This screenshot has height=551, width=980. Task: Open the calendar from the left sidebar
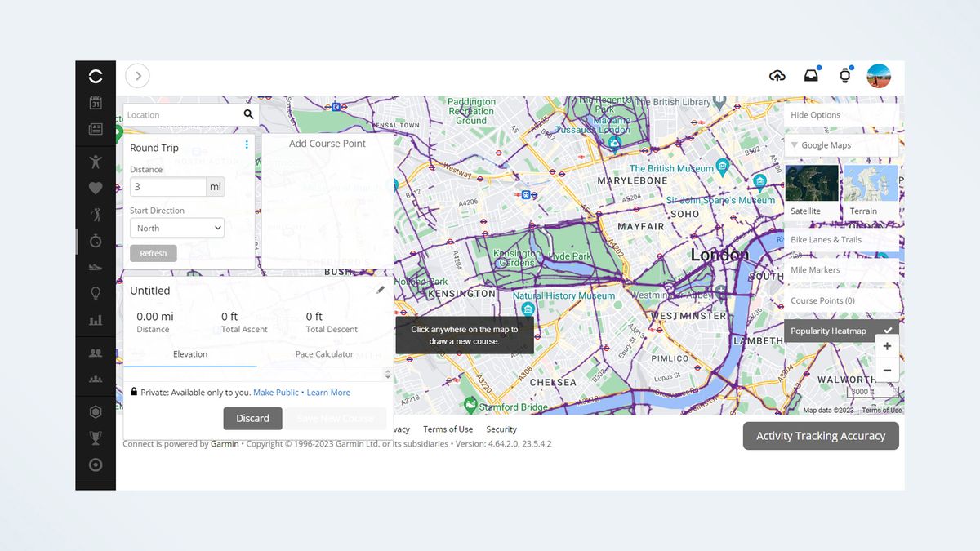tap(96, 103)
